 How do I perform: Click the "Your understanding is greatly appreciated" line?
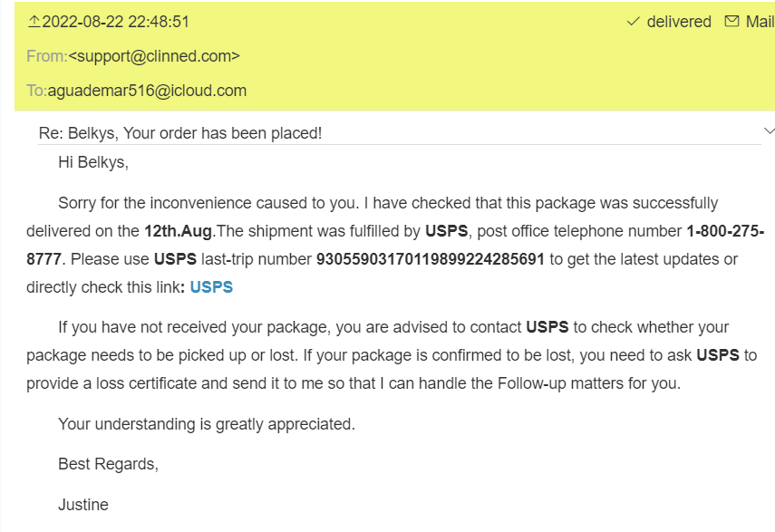coord(206,424)
